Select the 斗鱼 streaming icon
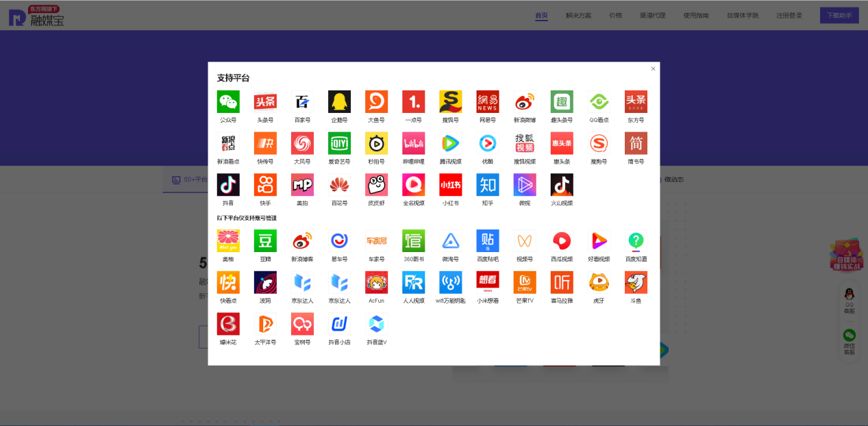868x426 pixels. [636, 282]
